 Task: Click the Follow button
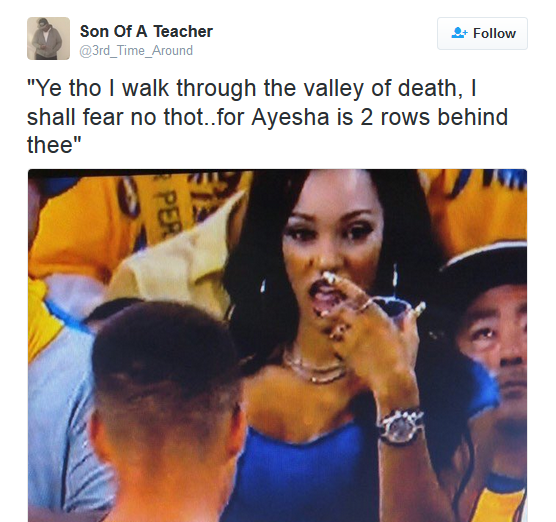click(482, 33)
